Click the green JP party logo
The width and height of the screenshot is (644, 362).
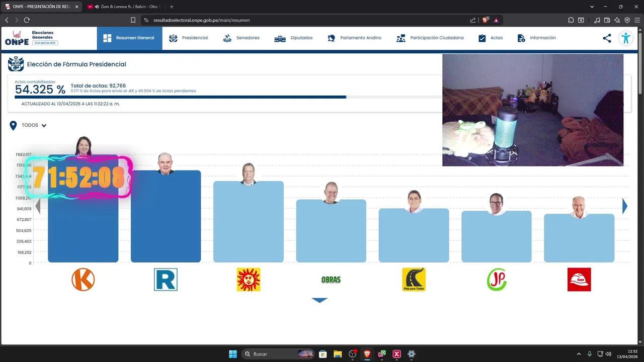pyautogui.click(x=497, y=280)
